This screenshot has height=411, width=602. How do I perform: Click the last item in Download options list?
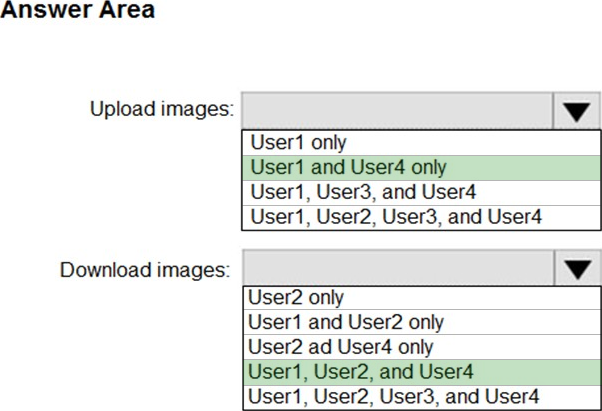[394, 397]
